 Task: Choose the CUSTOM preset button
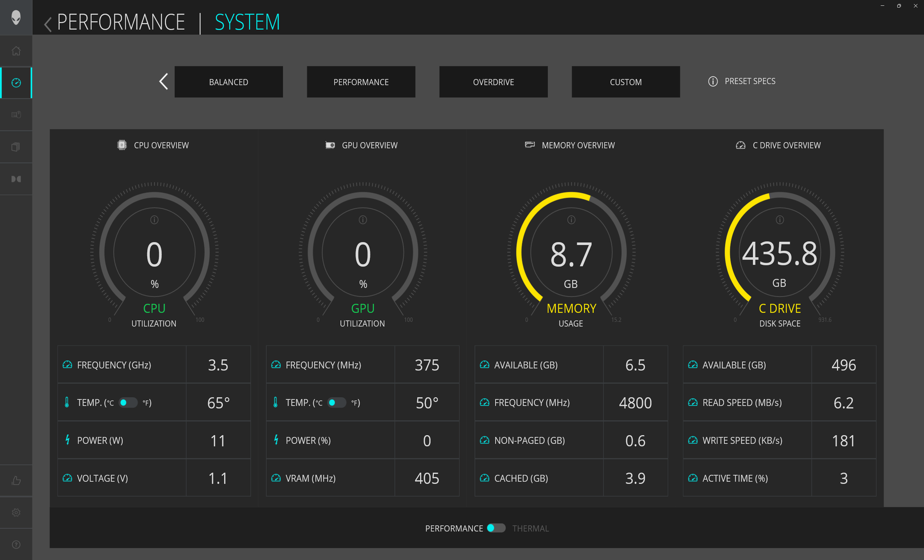coord(626,82)
